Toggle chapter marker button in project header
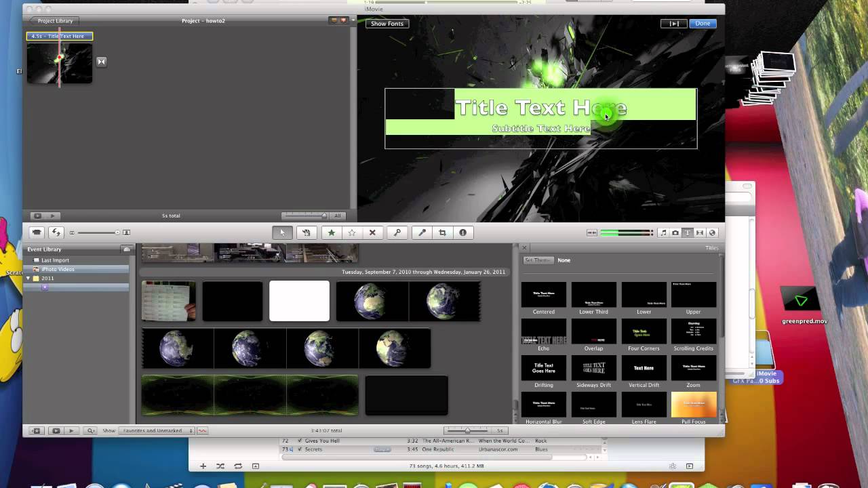The height and width of the screenshot is (488, 868). click(343, 20)
